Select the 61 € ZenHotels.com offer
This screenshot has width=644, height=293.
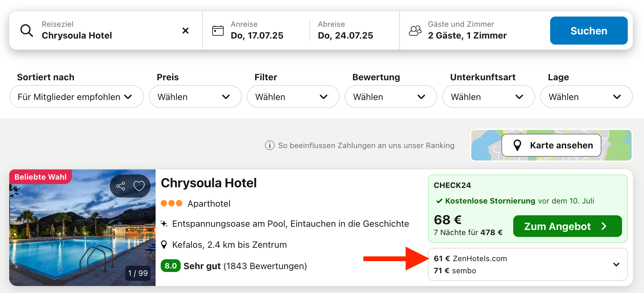470,258
